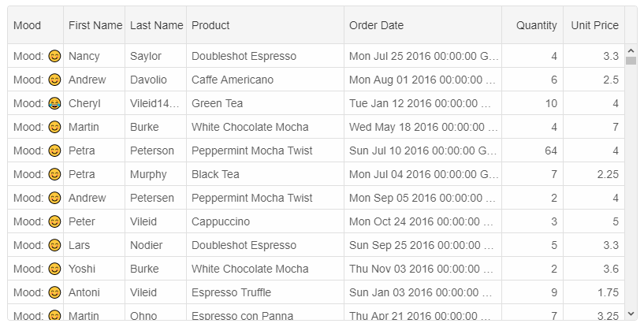This screenshot has height=327, width=644.
Task: Click the mood emoji in Peter Vileid's row
Action: (54, 221)
